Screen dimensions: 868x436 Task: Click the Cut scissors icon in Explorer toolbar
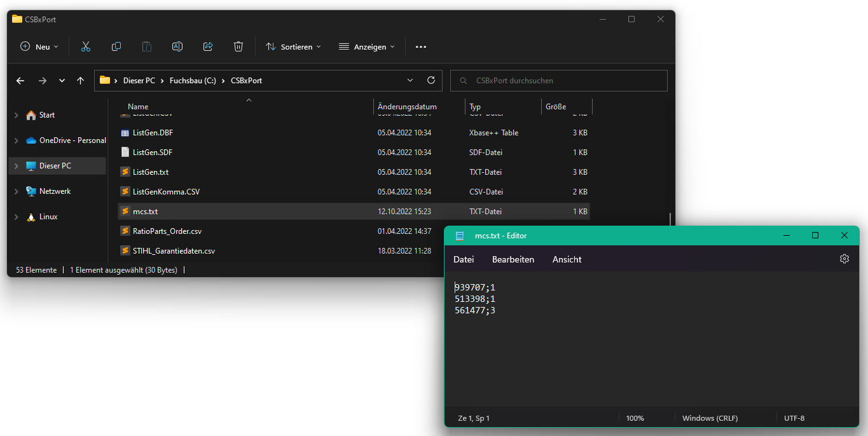coord(86,46)
